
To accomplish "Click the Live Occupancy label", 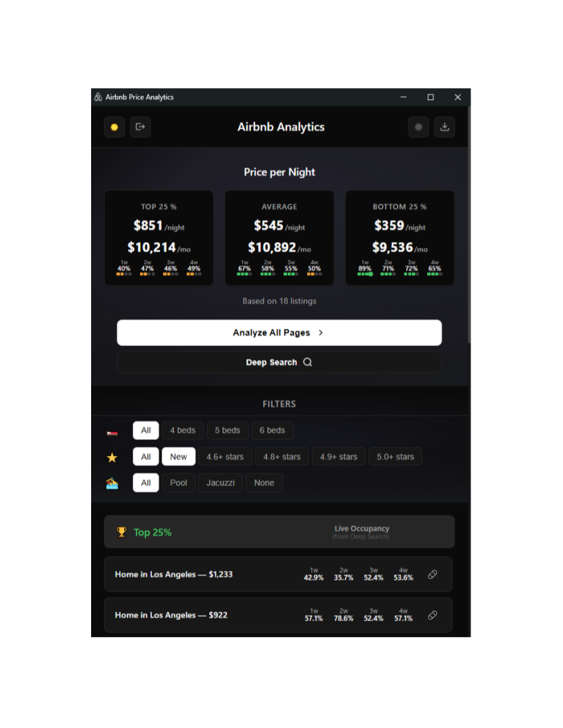I will (362, 528).
